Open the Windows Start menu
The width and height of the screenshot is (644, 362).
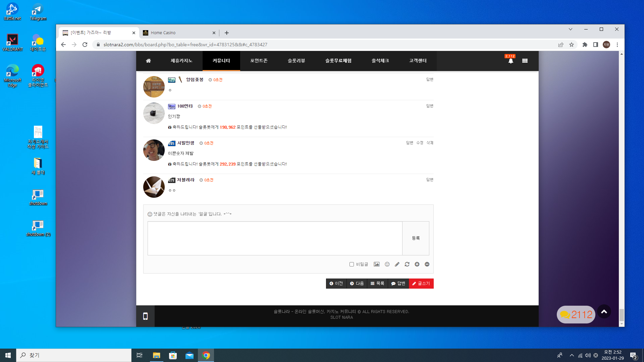8,355
